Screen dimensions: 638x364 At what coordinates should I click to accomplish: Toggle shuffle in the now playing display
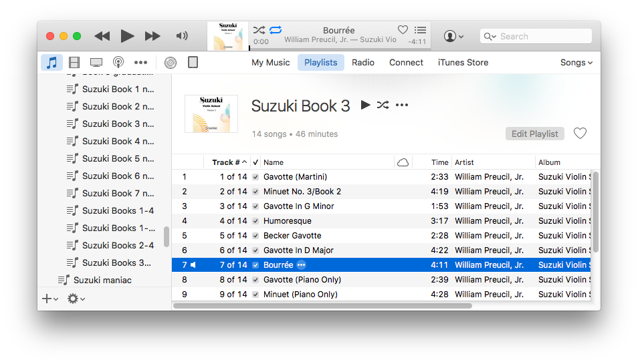(259, 29)
